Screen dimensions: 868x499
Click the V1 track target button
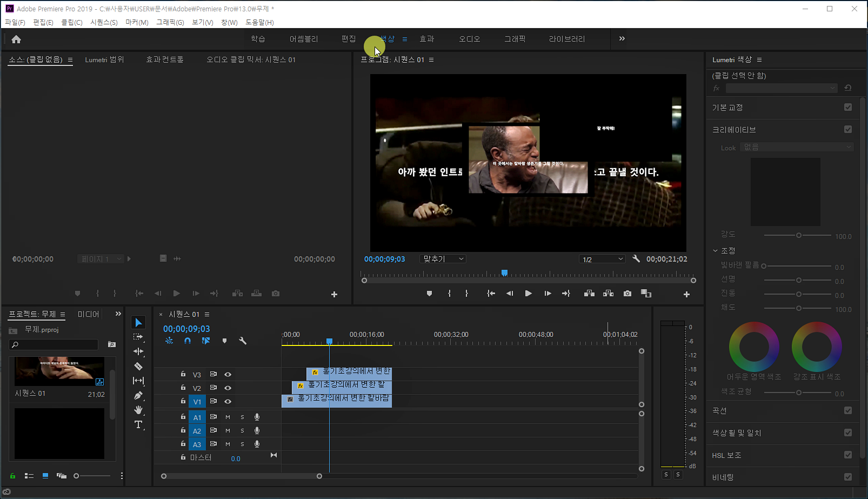[x=197, y=401]
